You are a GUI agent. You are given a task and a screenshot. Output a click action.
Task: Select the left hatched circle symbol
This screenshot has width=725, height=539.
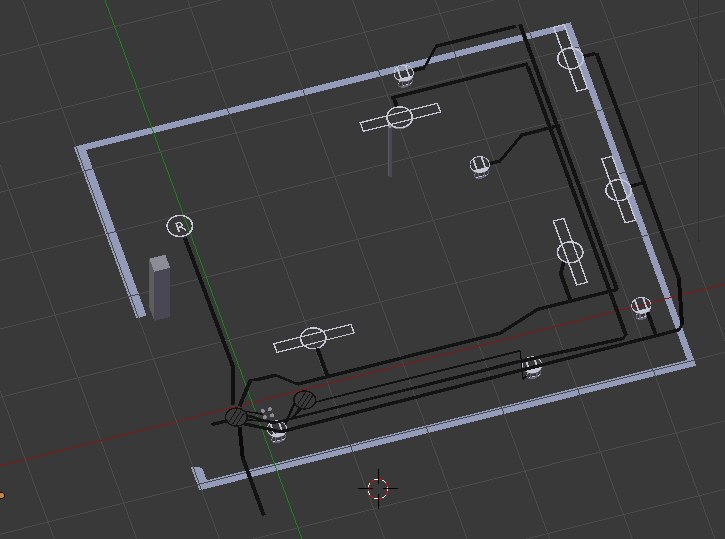tap(236, 416)
